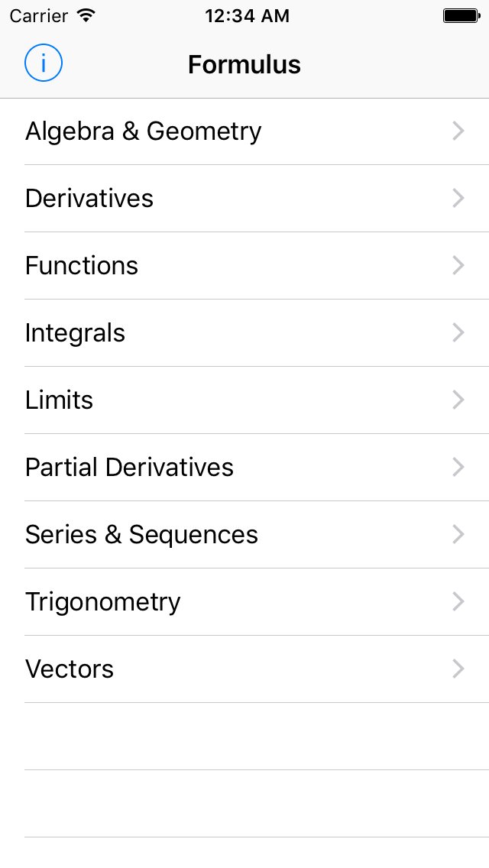
Task: Tap the disclosure arrow for Integrals
Action: 458,333
